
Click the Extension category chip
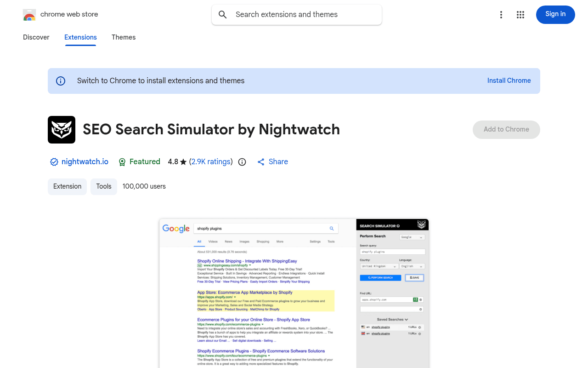(67, 187)
